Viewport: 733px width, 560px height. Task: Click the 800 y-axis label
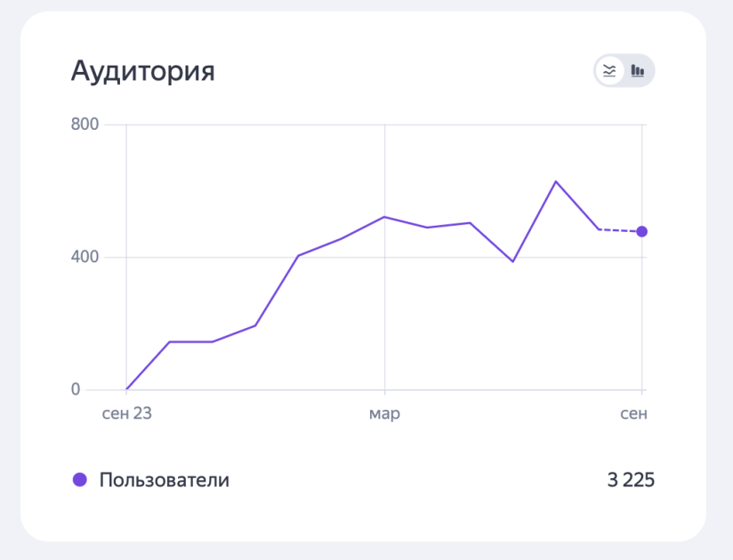85,124
